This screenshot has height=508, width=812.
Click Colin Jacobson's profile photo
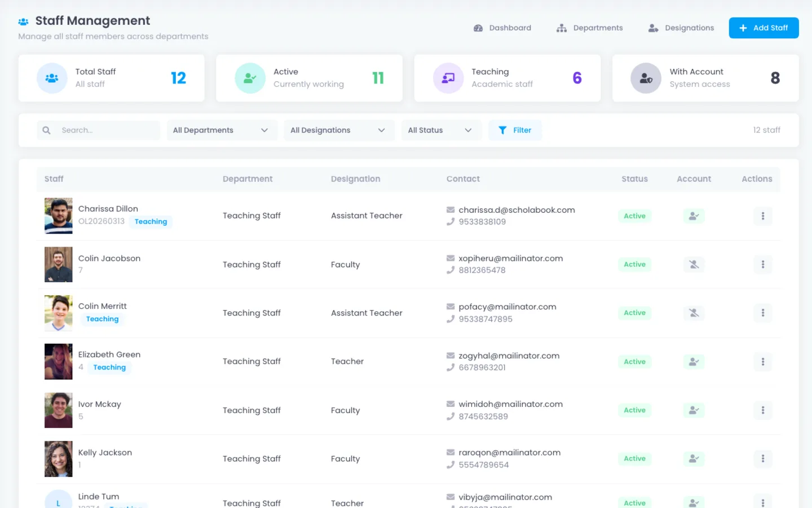[x=59, y=264]
